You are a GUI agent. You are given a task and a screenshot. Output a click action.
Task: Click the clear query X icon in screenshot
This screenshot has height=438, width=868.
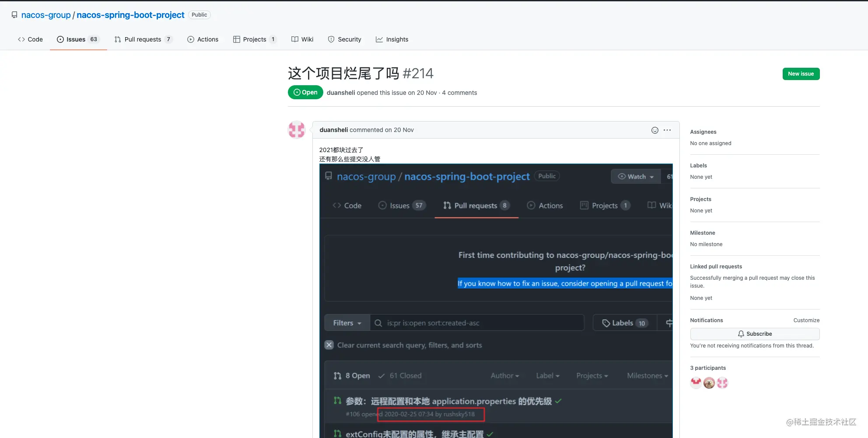click(329, 345)
